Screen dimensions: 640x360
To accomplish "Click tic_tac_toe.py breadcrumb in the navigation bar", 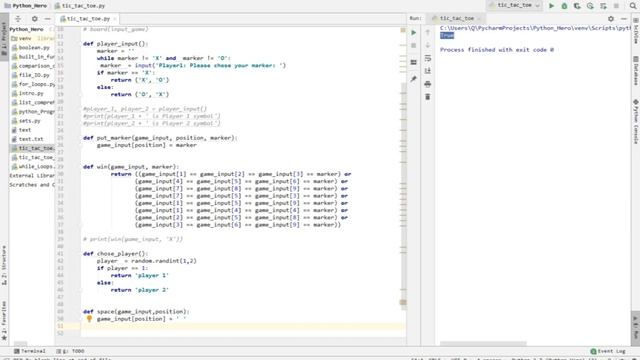I will click(x=80, y=6).
